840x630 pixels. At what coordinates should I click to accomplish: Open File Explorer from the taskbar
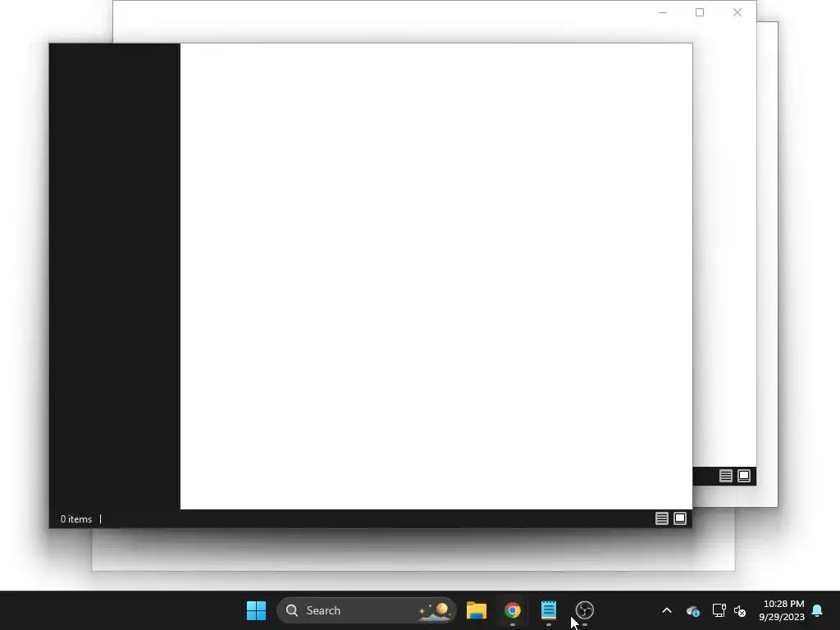pos(477,610)
